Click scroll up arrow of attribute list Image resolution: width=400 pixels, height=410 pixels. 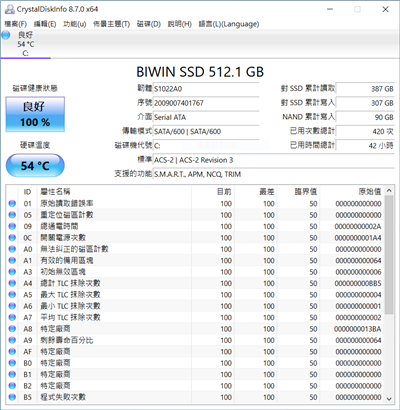click(x=389, y=191)
